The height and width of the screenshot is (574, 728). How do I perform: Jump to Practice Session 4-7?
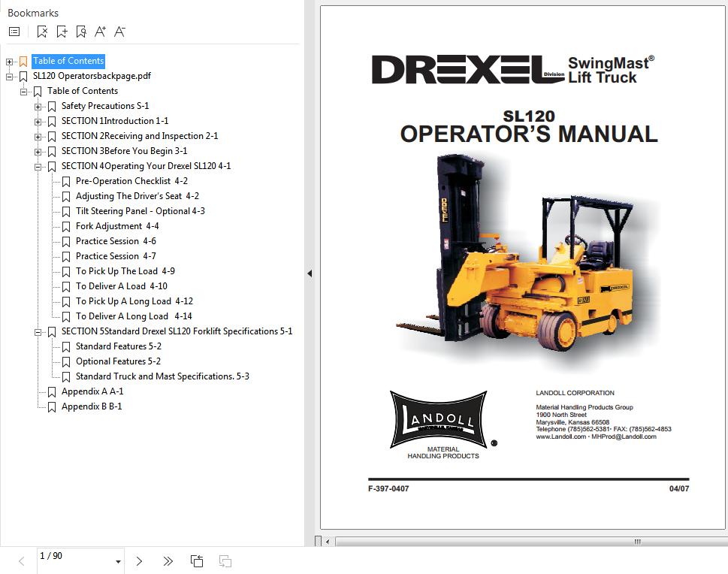(x=116, y=256)
